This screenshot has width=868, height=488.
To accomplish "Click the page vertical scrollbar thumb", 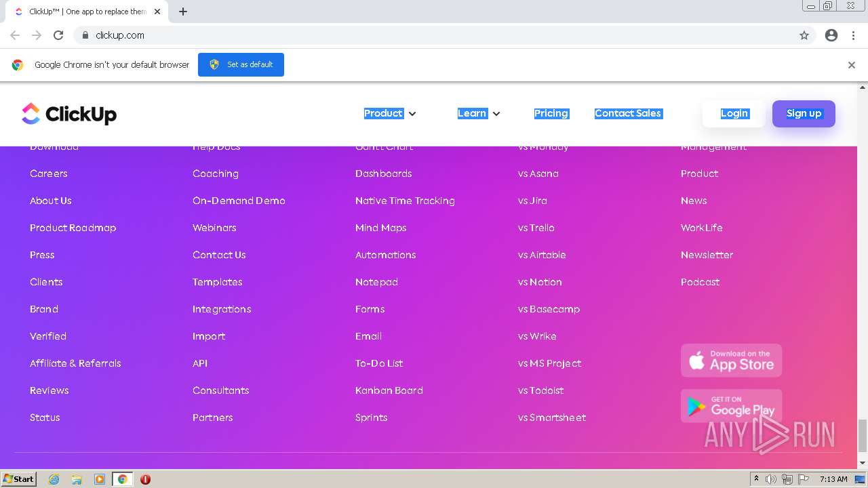I will [x=863, y=435].
